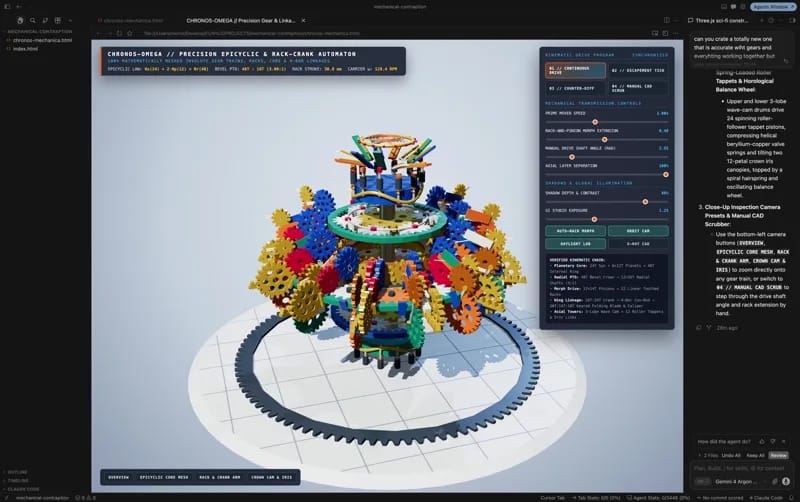The image size is (800, 502).
Task: Click Undo All changes
Action: 731,455
